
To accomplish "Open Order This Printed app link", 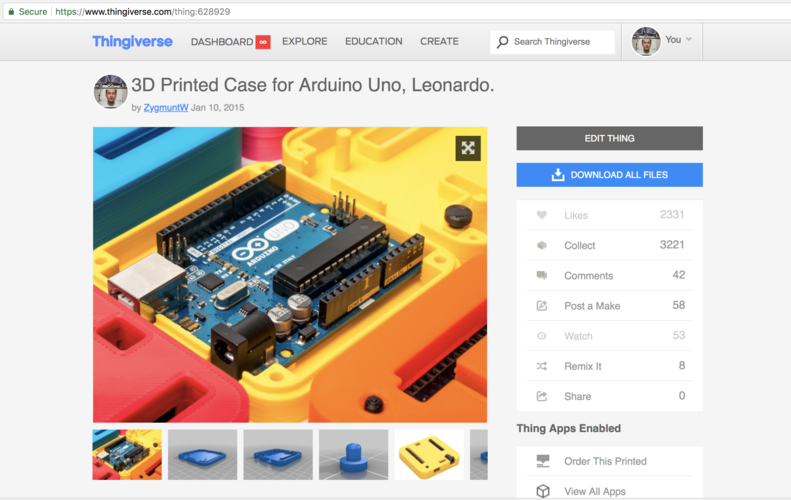I will tap(605, 461).
